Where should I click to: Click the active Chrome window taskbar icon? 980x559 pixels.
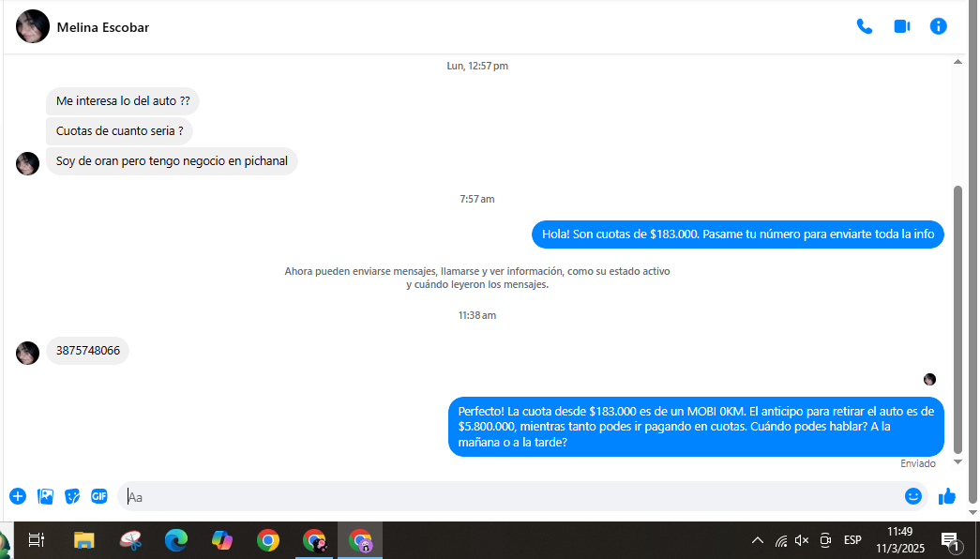pyautogui.click(x=361, y=540)
